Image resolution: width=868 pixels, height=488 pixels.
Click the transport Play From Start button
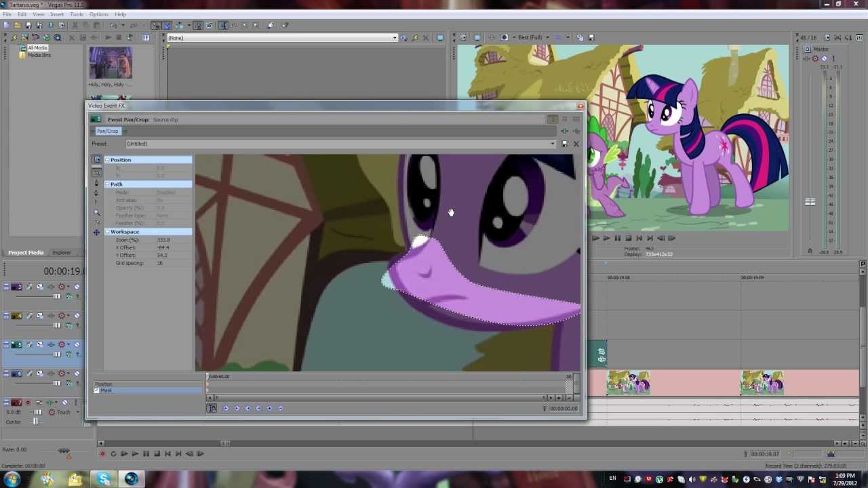point(124,454)
